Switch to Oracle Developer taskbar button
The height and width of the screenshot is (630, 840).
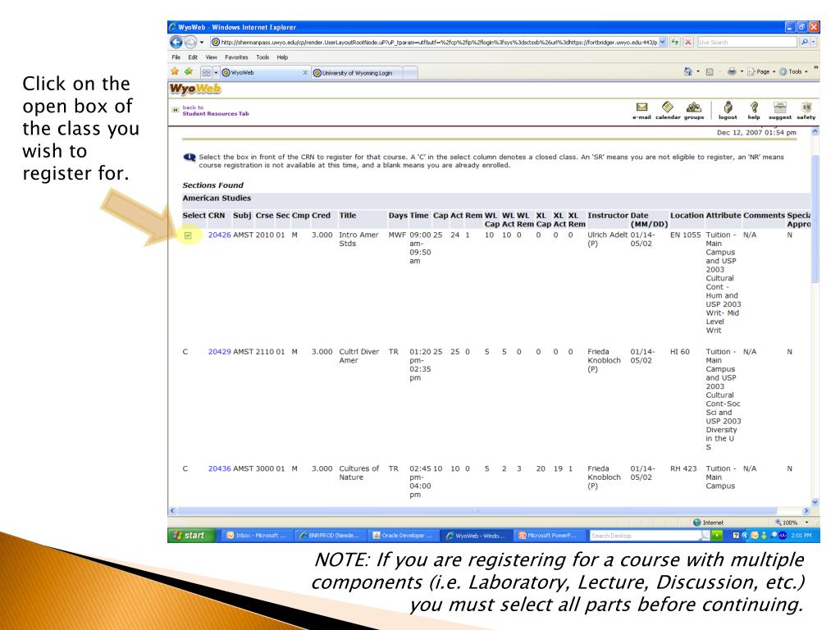coord(402,535)
